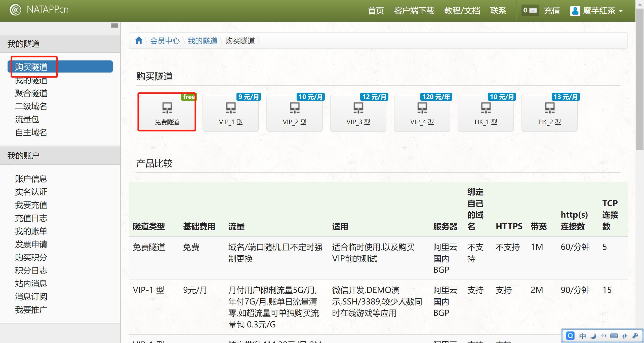Click the 产品比较 section heading
644x343 pixels.
154,163
